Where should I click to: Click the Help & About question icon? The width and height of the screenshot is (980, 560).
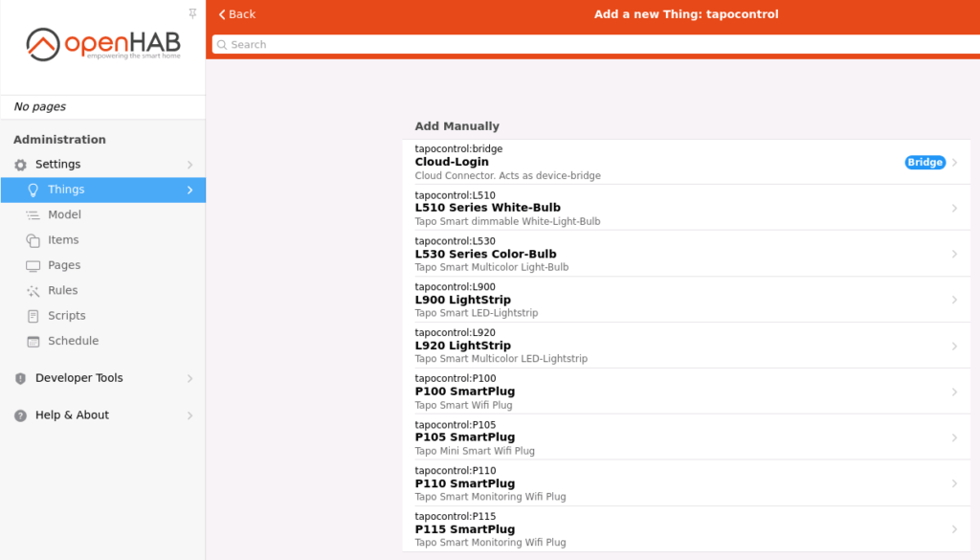21,415
